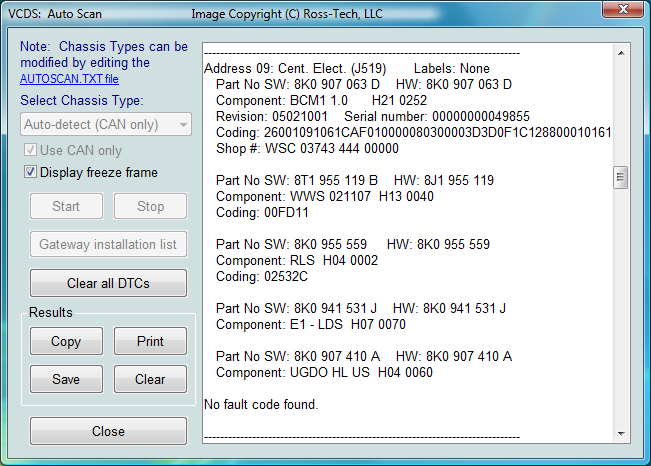Click the 'Labels: None' text
651x466 pixels.
point(452,69)
